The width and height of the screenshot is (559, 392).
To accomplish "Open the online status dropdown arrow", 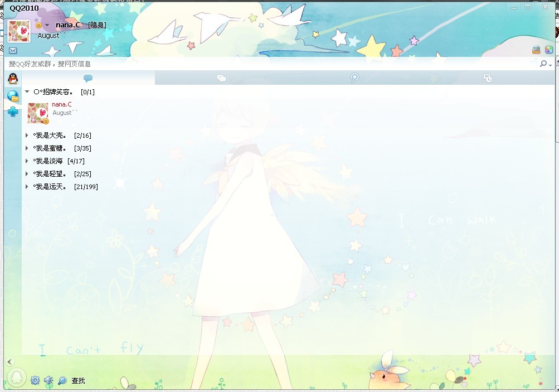I will coord(47,25).
